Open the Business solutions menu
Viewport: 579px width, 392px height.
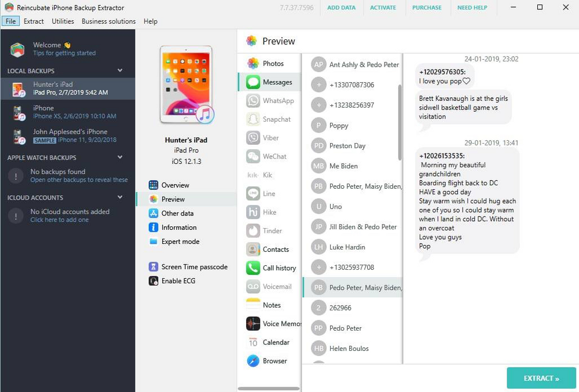tap(108, 20)
